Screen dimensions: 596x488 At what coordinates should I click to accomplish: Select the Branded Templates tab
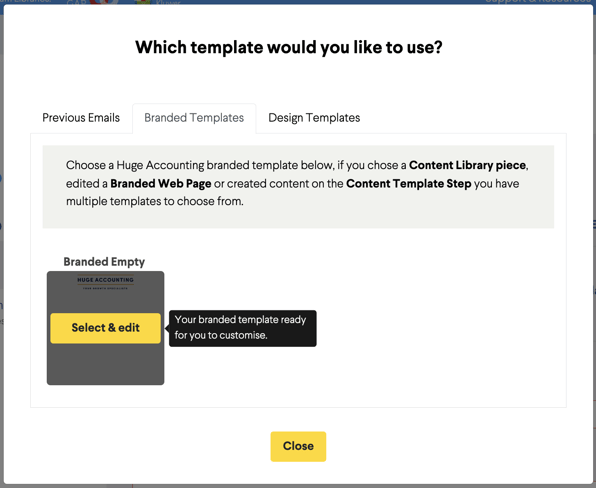[x=194, y=118]
